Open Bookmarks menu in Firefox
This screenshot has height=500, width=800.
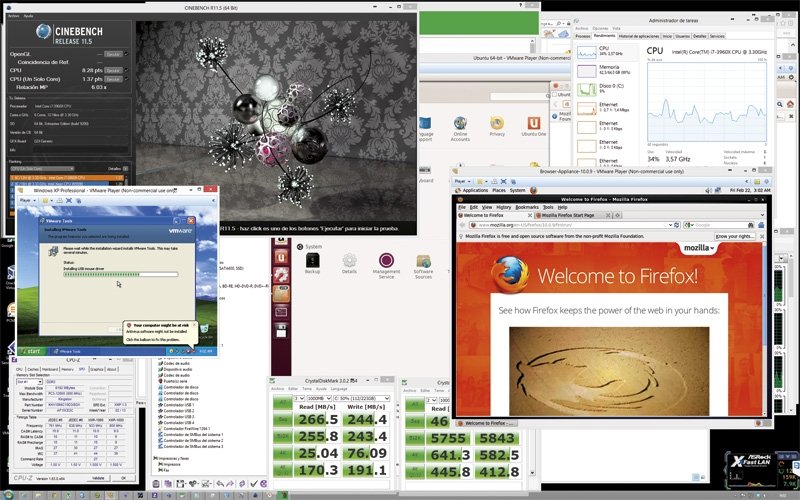point(527,208)
